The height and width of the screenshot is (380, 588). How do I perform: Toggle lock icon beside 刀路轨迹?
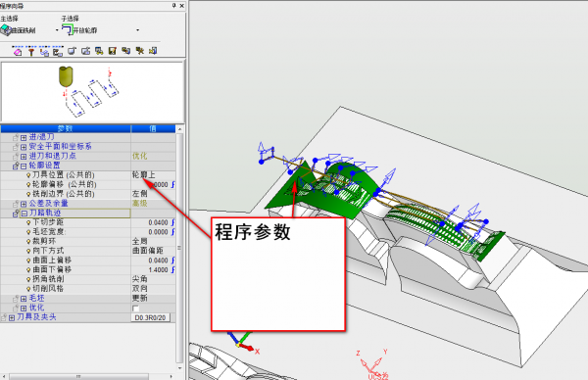coord(16,214)
